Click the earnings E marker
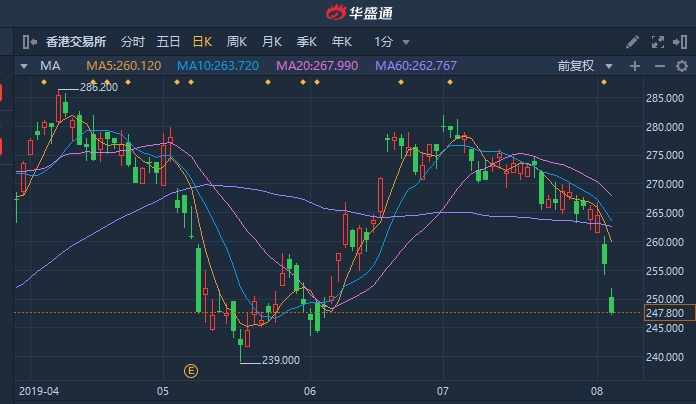This screenshot has height=404, width=696. pos(191,371)
